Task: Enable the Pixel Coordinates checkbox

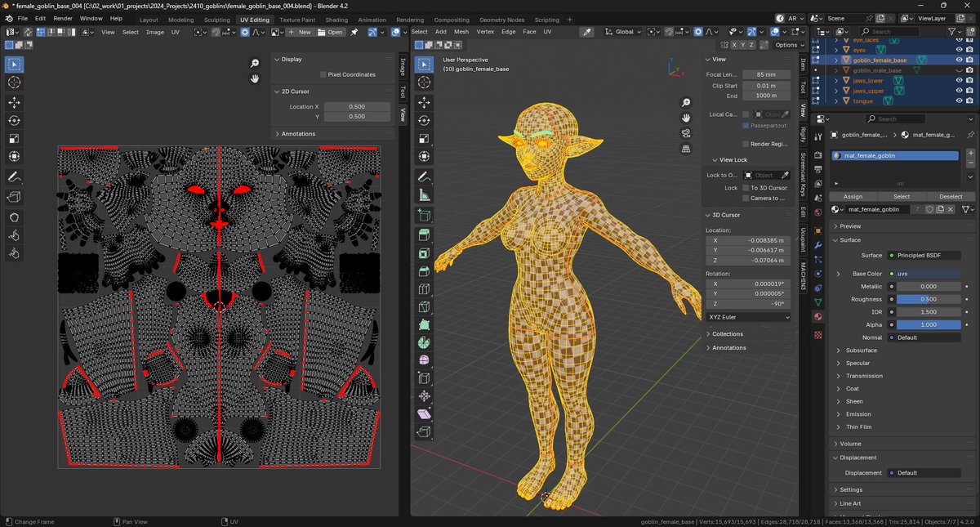Action: click(323, 74)
